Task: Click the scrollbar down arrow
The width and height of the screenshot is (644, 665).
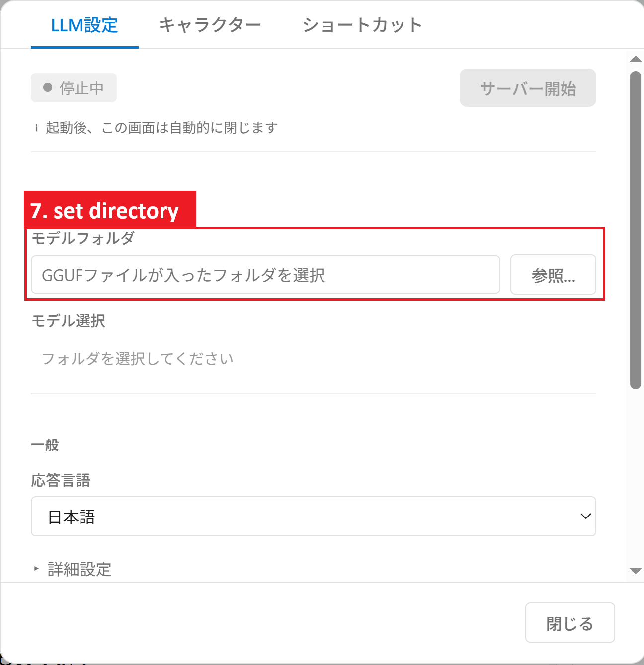Action: (636, 570)
